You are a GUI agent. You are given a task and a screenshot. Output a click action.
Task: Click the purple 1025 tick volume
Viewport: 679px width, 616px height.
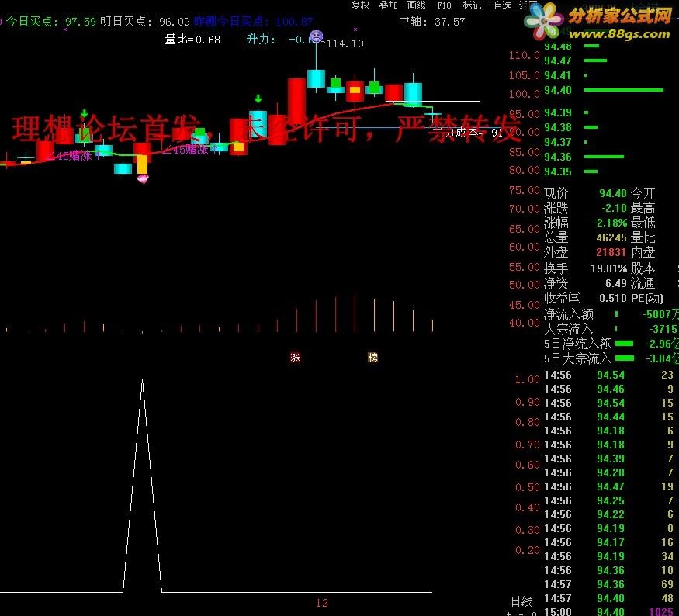coord(661,611)
